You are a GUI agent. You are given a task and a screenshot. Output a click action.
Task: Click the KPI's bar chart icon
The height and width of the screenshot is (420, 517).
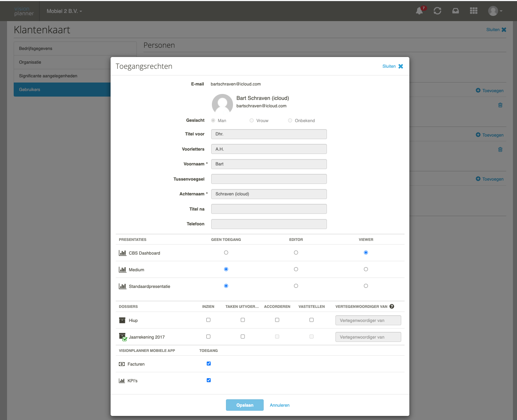pyautogui.click(x=122, y=380)
